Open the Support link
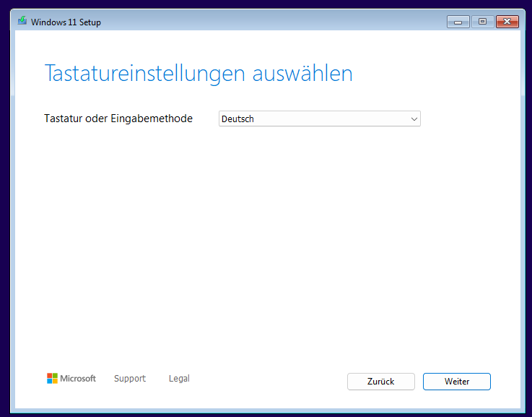 pos(130,378)
